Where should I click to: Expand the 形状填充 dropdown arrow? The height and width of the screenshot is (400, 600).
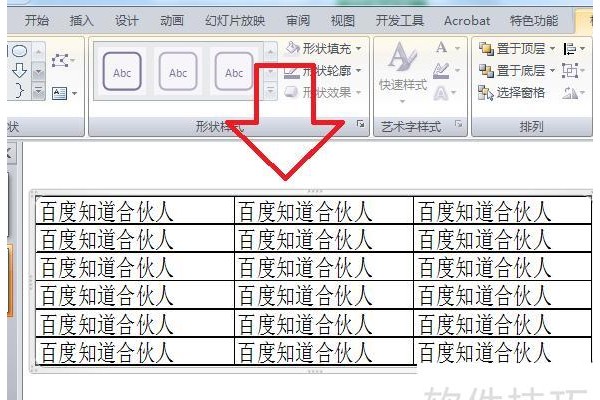tap(359, 49)
